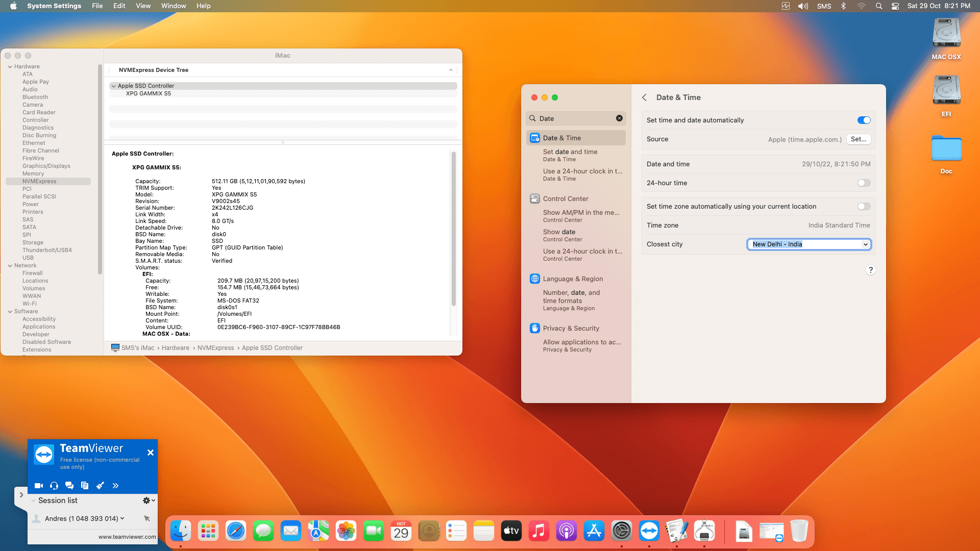Open the TeamViewer whiteboard tool

point(100,486)
